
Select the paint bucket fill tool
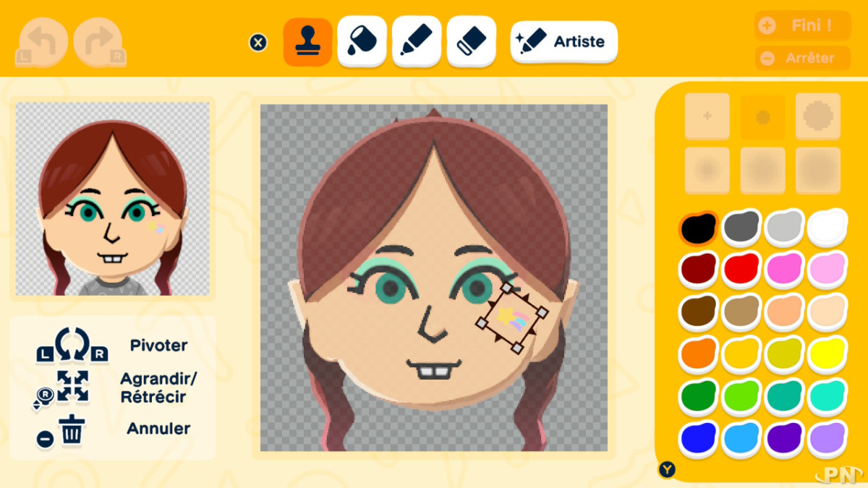pos(362,42)
